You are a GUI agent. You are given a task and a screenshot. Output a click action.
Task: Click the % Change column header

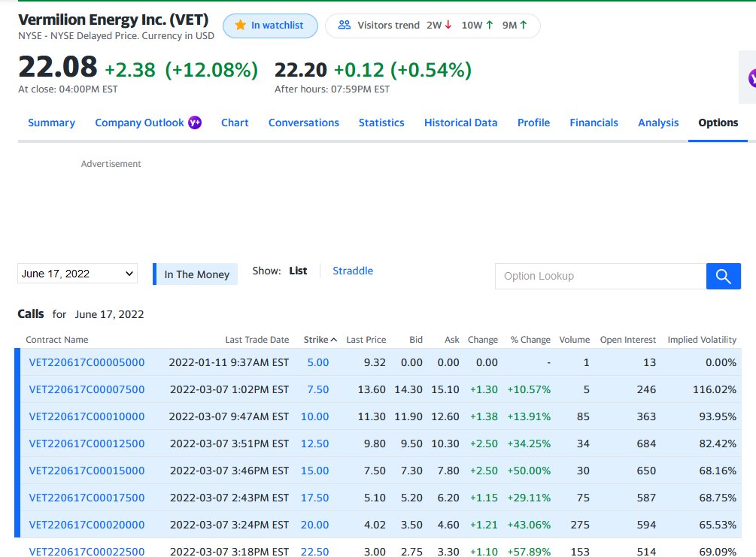coord(530,340)
